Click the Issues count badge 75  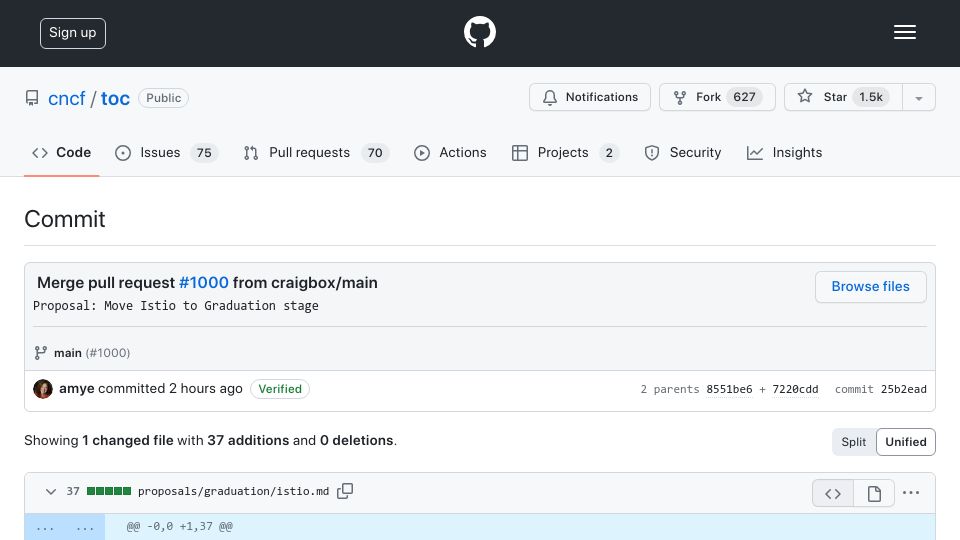204,152
